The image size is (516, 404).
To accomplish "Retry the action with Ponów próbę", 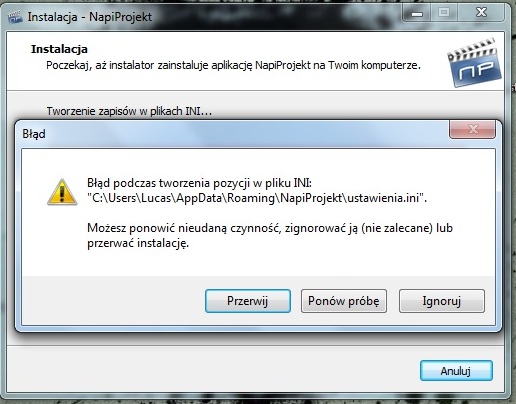I will [x=344, y=301].
